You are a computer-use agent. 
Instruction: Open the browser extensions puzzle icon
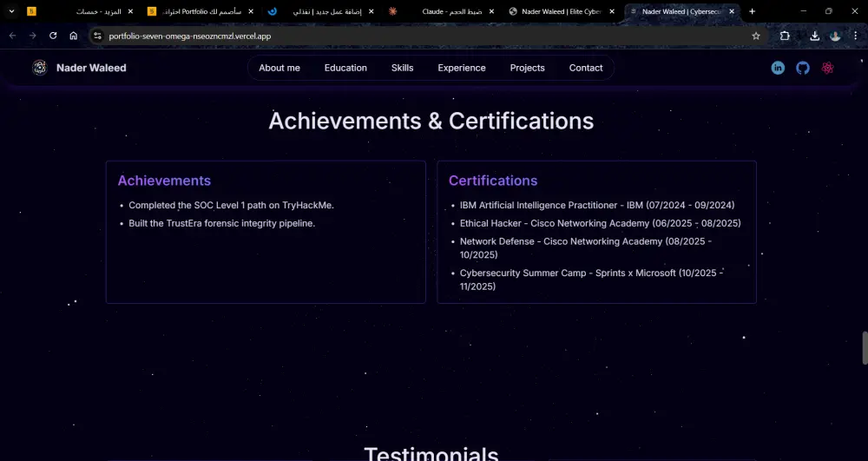point(785,36)
